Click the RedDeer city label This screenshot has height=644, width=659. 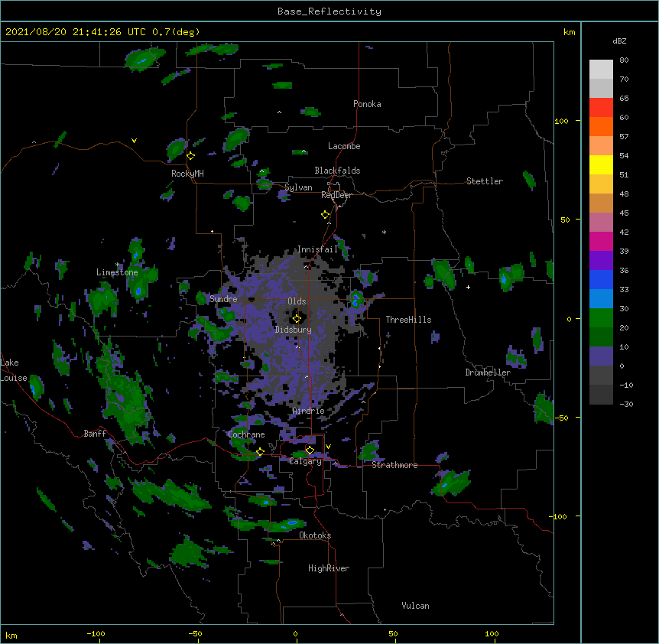point(336,195)
